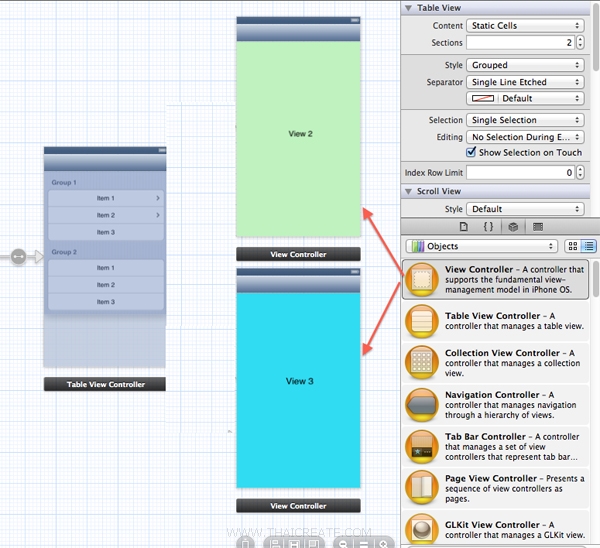Select the View Controller object in library
Screen dimensions: 600x548
495,279
